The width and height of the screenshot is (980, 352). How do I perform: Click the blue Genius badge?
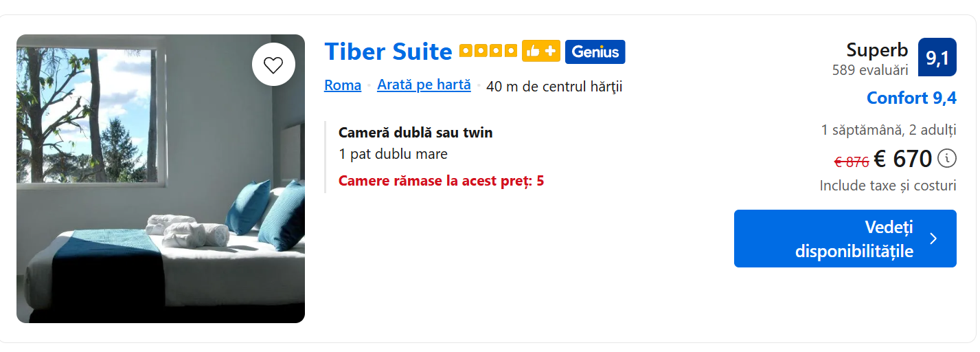(595, 52)
